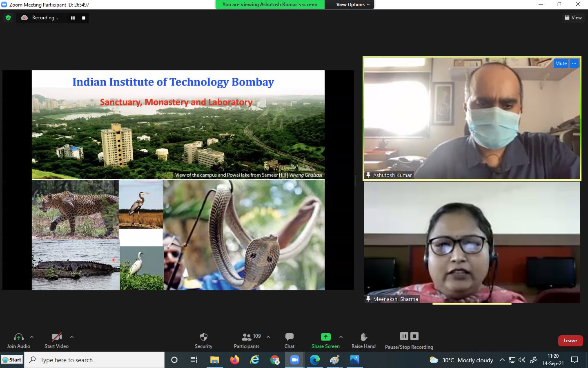This screenshot has width=588, height=368.
Task: Click the 'Mostly cloudy' weather text
Action: 475,360
